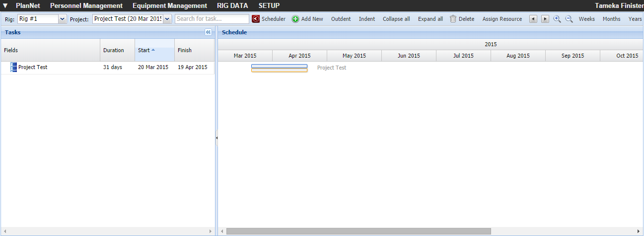This screenshot has width=644, height=236.
Task: Collapse the Tasks panel with double-chevron
Action: (209, 32)
